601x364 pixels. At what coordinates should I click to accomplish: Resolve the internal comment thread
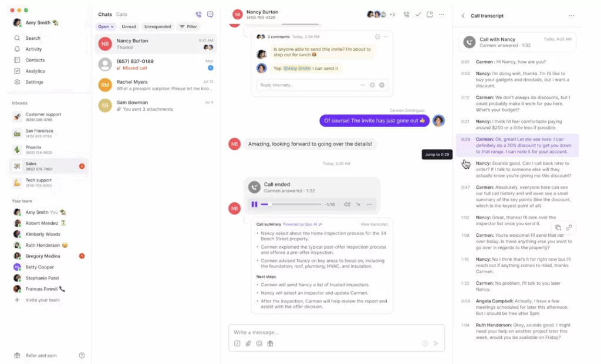pos(377,37)
